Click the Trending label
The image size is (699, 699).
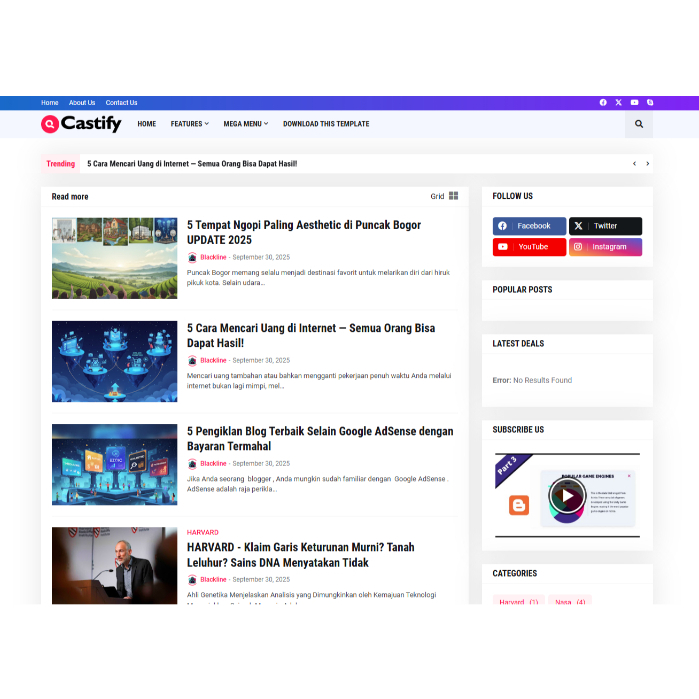[61, 164]
